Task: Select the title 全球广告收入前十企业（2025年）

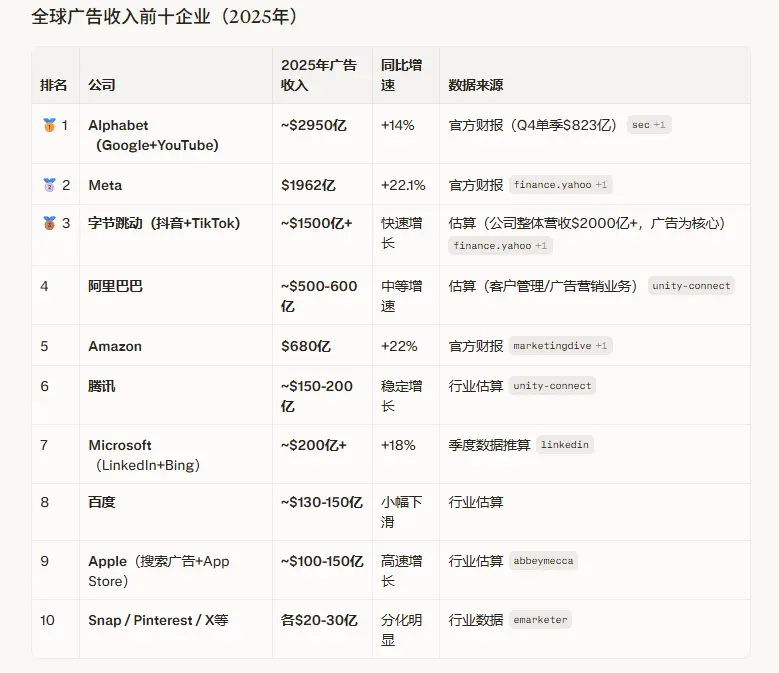Action: click(165, 16)
